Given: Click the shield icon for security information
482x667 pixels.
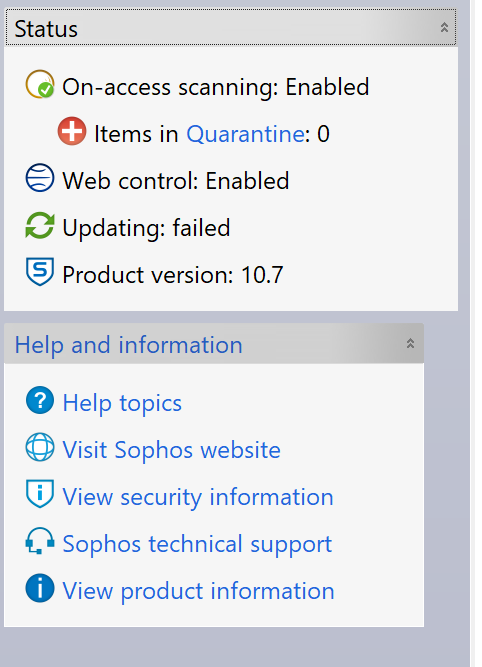Looking at the screenshot, I should point(40,494).
